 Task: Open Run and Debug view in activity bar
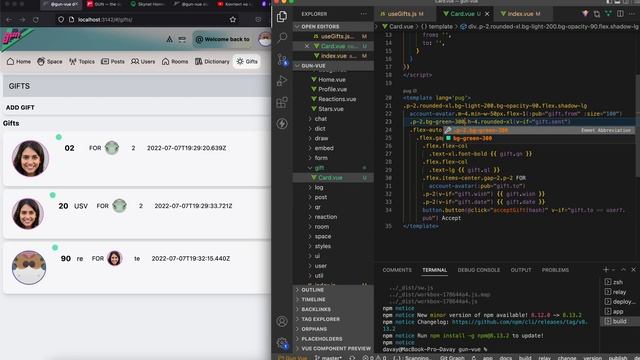tap(282, 81)
